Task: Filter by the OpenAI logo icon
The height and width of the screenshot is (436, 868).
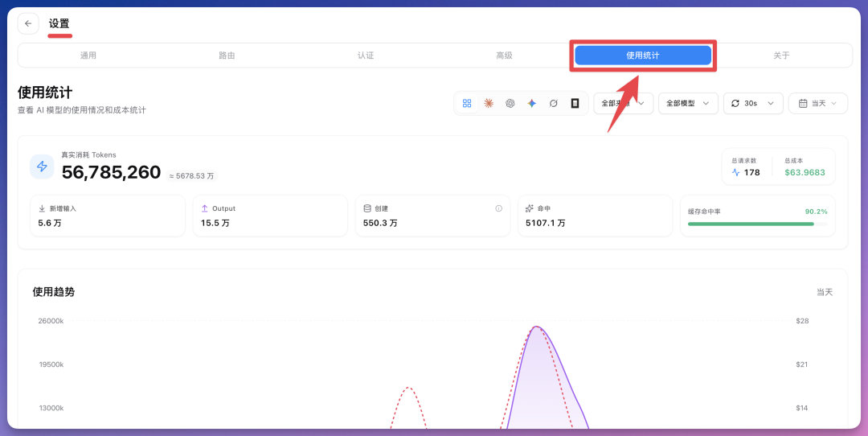Action: (510, 103)
